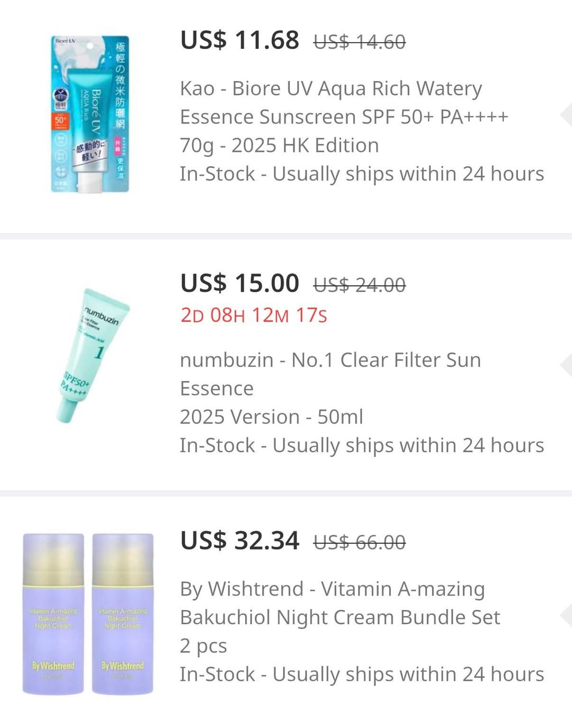Click the crossed-out US$ 66.00 price
This screenshot has height=728, width=572.
(360, 542)
